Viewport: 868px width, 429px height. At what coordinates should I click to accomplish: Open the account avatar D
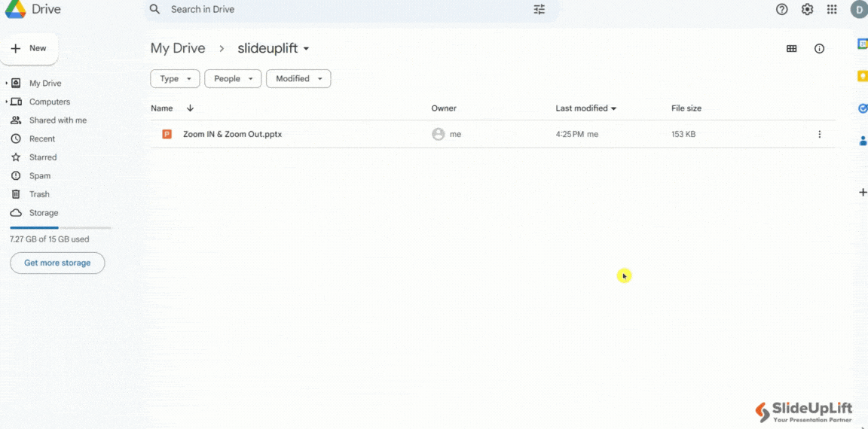pos(859,9)
